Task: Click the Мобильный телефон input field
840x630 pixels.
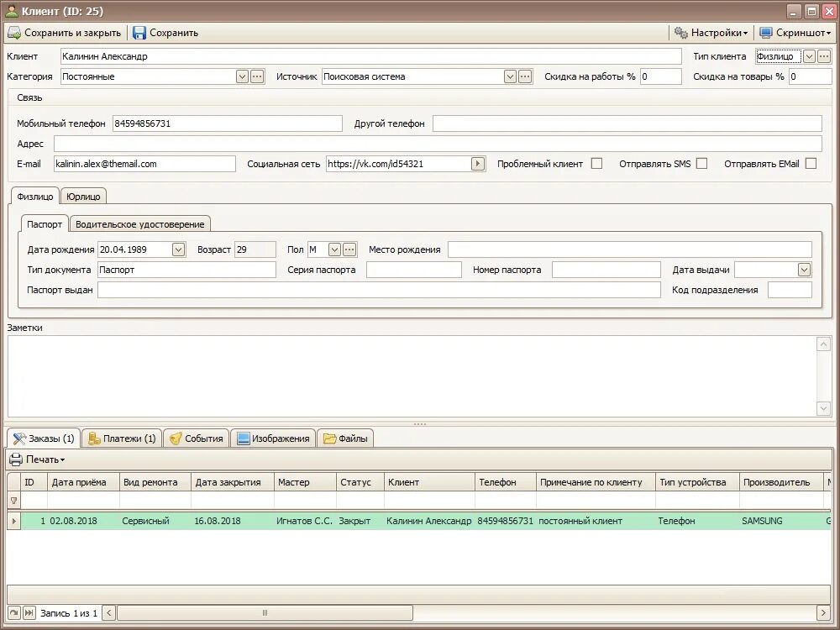Action: click(x=227, y=123)
